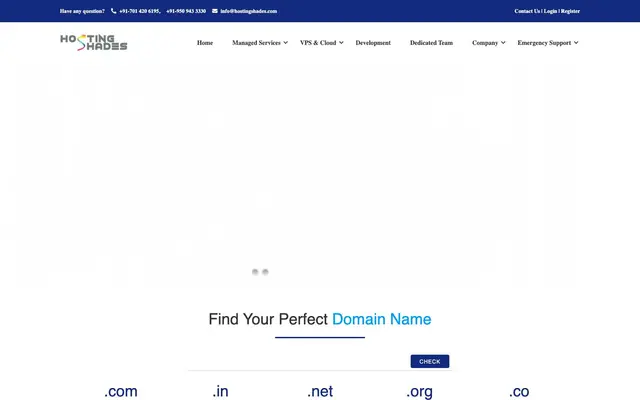Select the .co domain extension
The width and height of the screenshot is (640, 400).
coord(519,391)
